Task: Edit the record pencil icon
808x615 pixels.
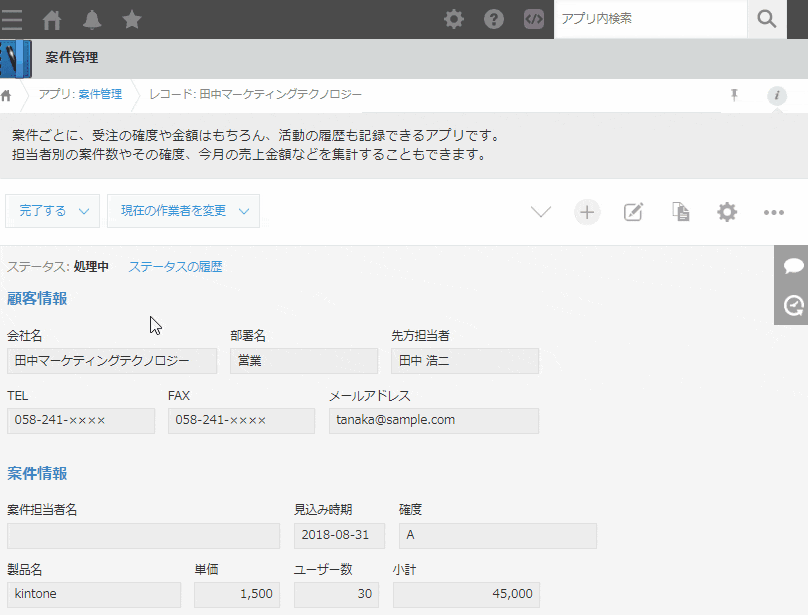Action: click(633, 212)
